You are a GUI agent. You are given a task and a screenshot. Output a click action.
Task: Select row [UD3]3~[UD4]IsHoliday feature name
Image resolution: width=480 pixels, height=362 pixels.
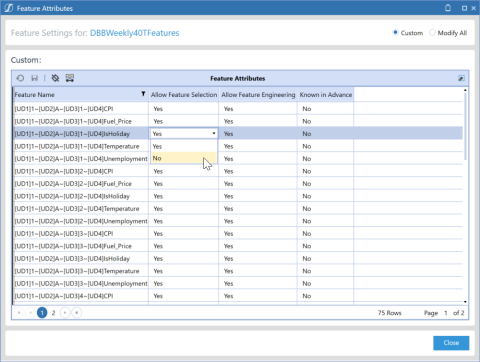coord(72,258)
